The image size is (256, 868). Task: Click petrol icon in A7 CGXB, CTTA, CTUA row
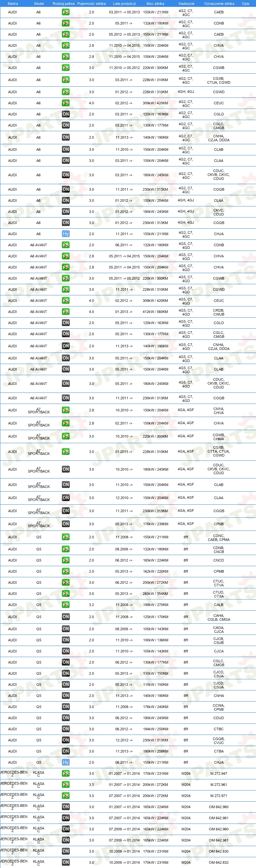pyautogui.click(x=66, y=452)
